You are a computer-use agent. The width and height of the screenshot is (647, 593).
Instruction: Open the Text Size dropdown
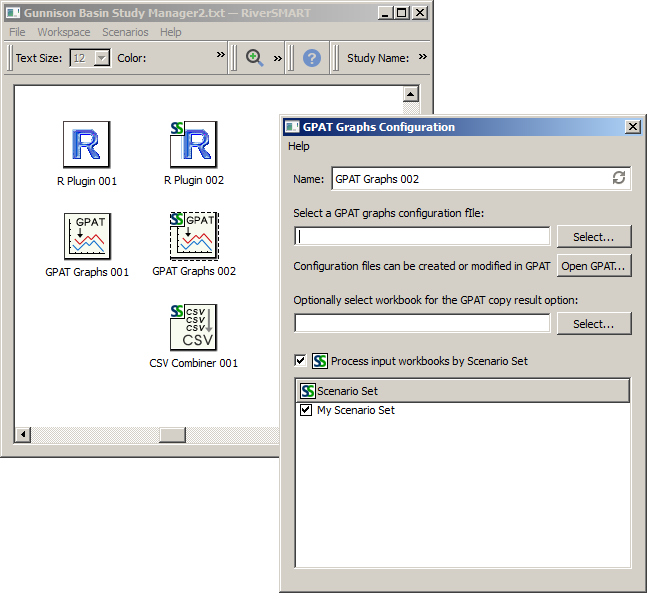click(x=102, y=58)
